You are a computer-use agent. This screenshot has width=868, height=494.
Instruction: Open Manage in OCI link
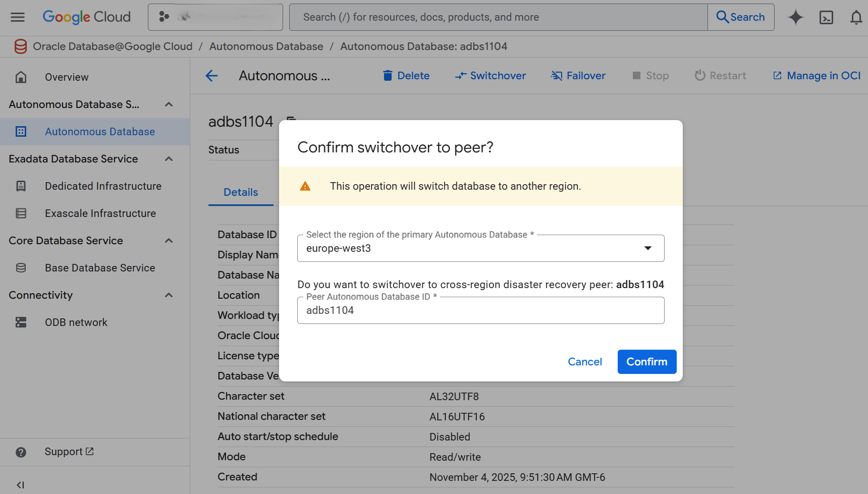[817, 75]
